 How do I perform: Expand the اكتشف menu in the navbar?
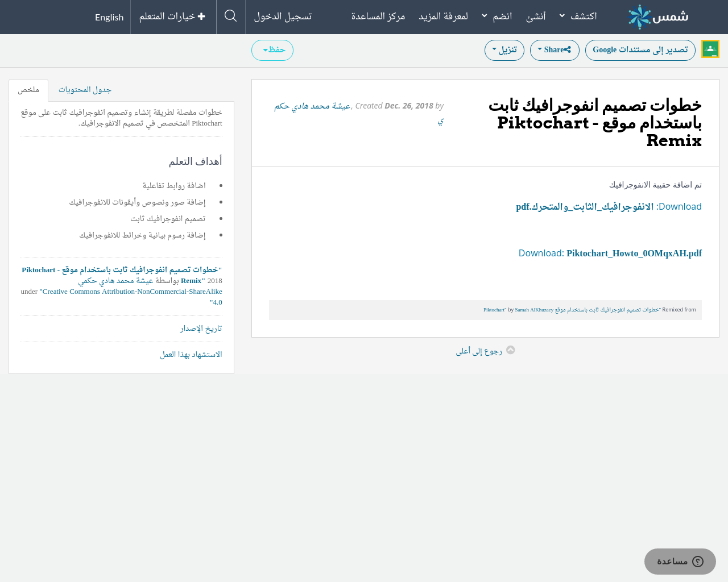tap(578, 16)
